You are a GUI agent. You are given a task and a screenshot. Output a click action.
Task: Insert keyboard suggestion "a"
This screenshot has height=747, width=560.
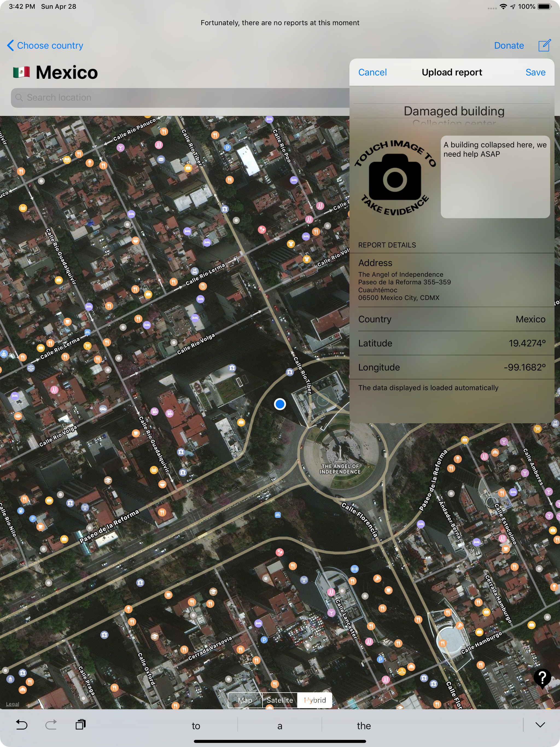point(280,726)
